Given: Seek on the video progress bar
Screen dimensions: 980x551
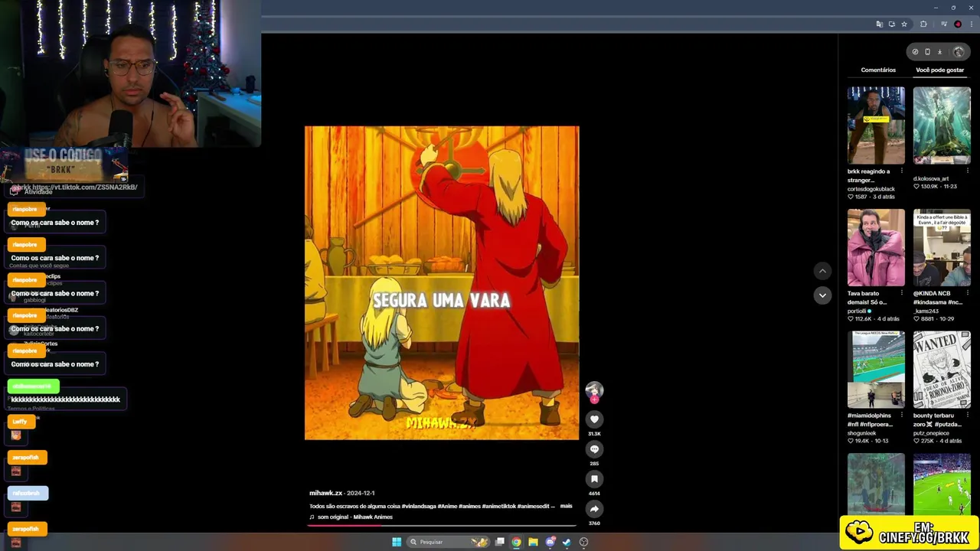Looking at the screenshot, I should click(x=442, y=526).
